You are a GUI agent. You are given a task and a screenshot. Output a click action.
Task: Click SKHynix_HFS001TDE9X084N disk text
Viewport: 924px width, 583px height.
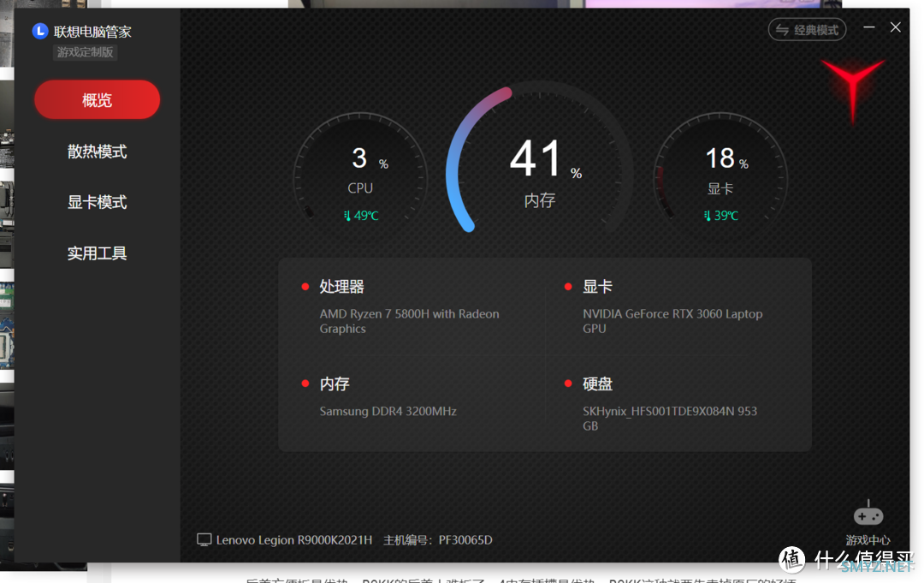tap(669, 419)
